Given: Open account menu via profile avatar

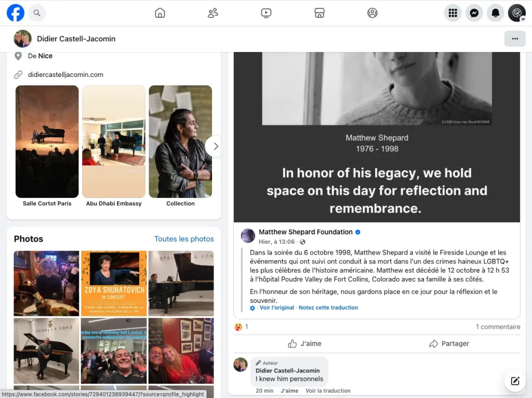Looking at the screenshot, I should (x=516, y=13).
